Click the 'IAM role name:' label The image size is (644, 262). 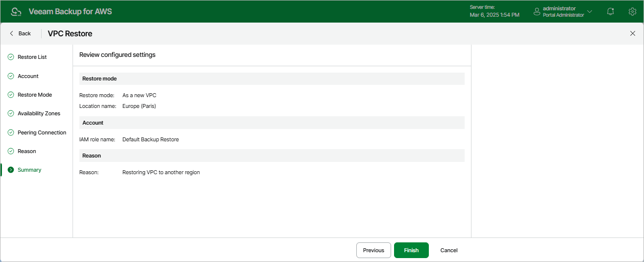(97, 139)
